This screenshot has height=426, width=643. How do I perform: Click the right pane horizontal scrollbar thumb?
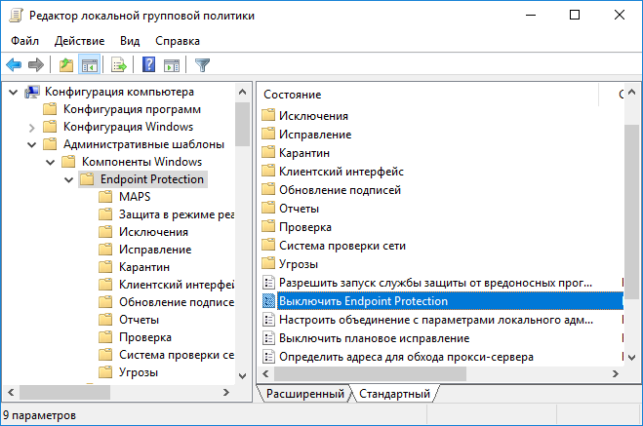point(370,374)
